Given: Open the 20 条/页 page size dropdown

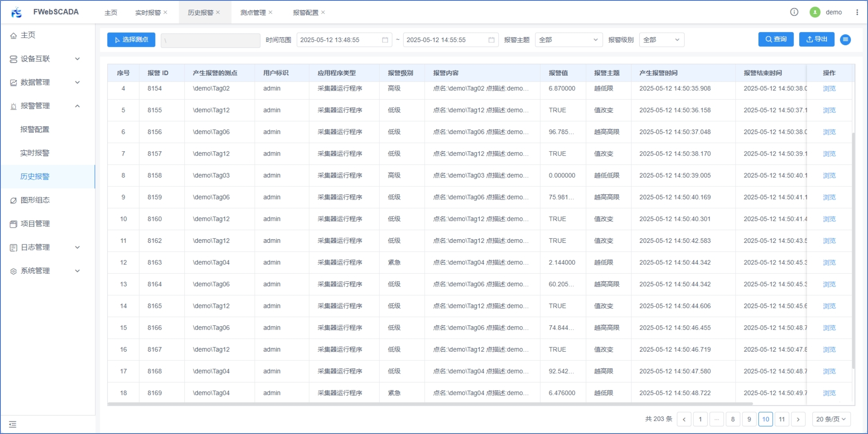Looking at the screenshot, I should point(831,419).
